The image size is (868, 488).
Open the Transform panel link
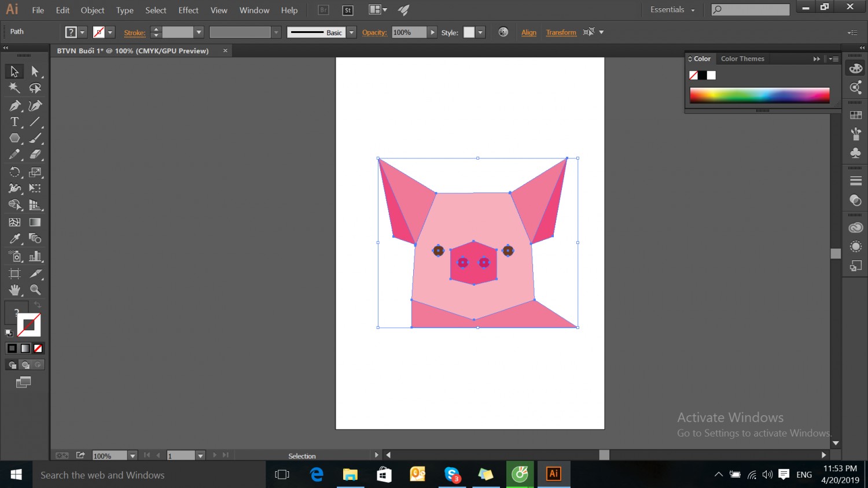[561, 32]
